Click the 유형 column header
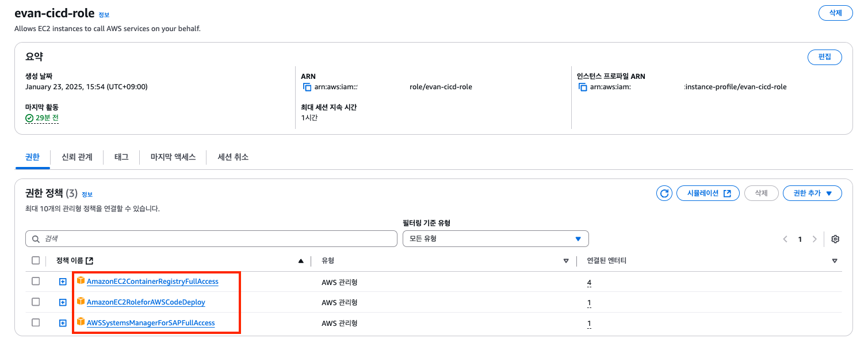868x342 pixels. 328,261
